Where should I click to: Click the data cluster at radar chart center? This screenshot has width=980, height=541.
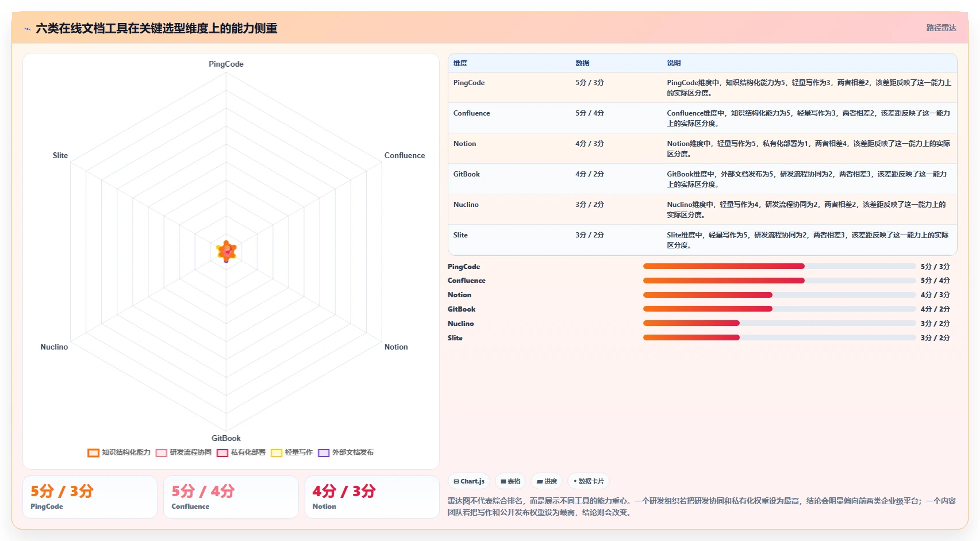pos(226,251)
